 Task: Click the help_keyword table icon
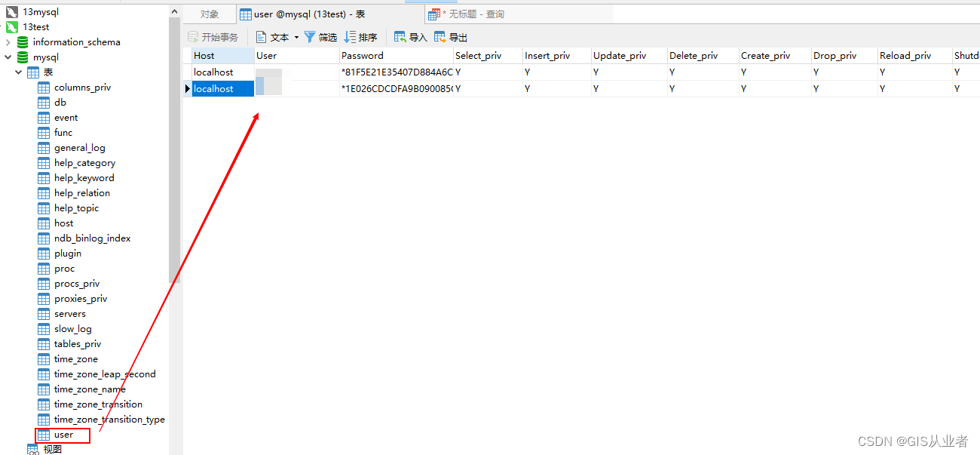(44, 178)
